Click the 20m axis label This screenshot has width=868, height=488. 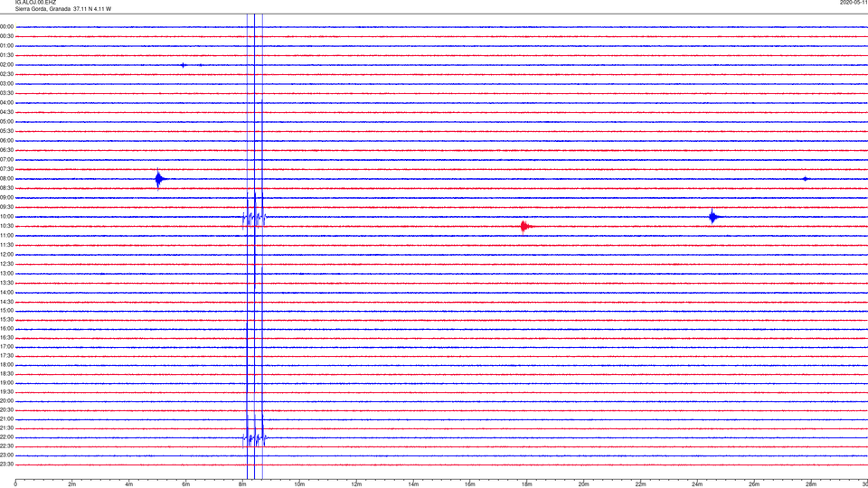tap(583, 484)
